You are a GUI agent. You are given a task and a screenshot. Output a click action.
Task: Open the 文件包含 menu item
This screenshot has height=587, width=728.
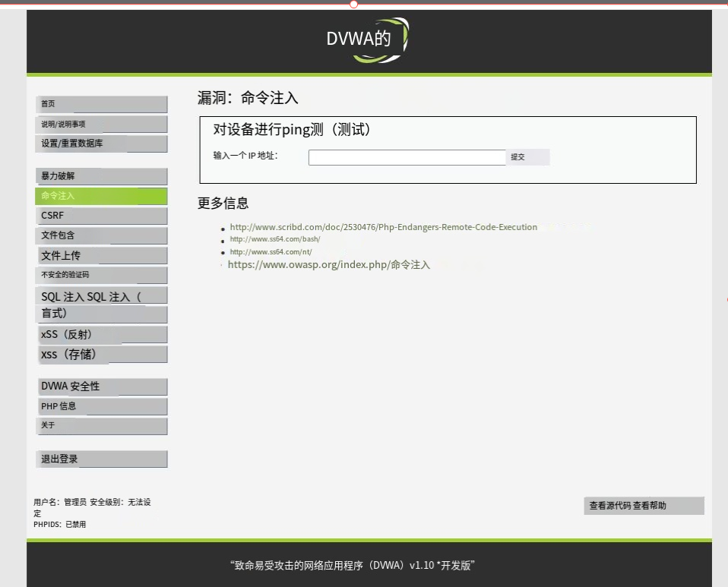click(101, 235)
